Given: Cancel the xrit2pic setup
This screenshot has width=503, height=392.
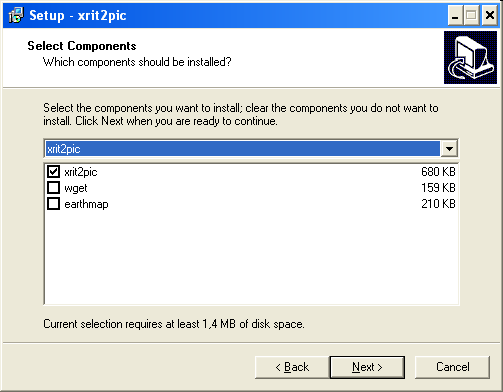Looking at the screenshot, I should (452, 367).
